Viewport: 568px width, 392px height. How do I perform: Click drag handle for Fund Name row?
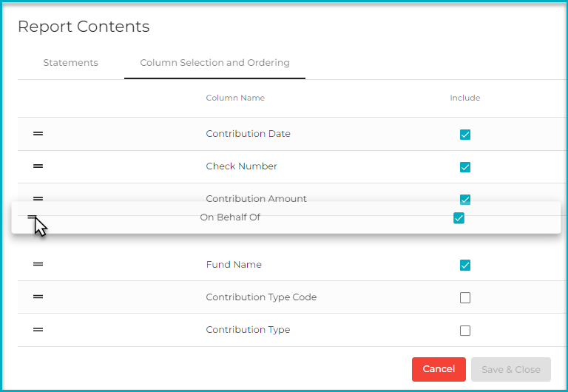38,264
